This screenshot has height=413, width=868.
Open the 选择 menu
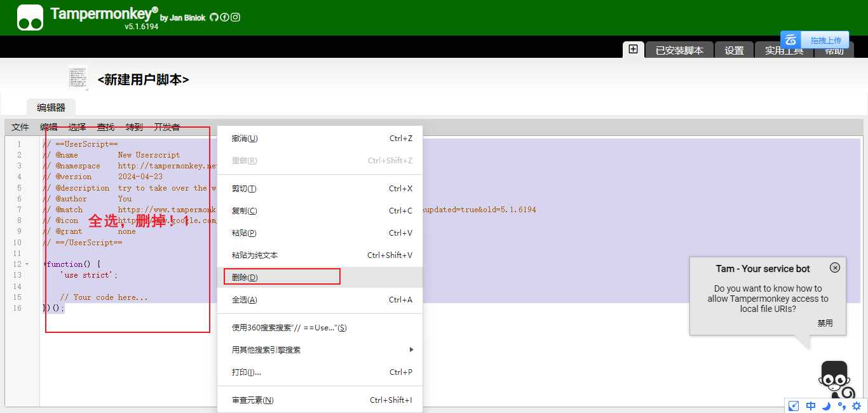(x=78, y=127)
